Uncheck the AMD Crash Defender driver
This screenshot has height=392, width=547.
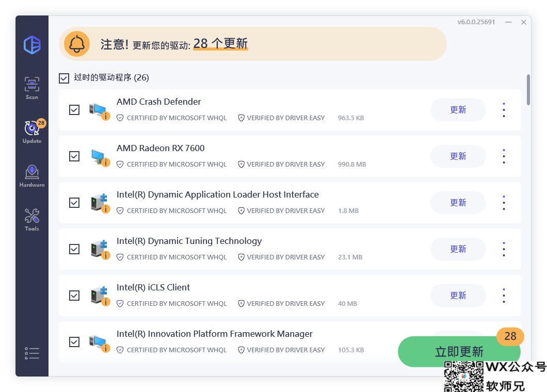[x=74, y=110]
